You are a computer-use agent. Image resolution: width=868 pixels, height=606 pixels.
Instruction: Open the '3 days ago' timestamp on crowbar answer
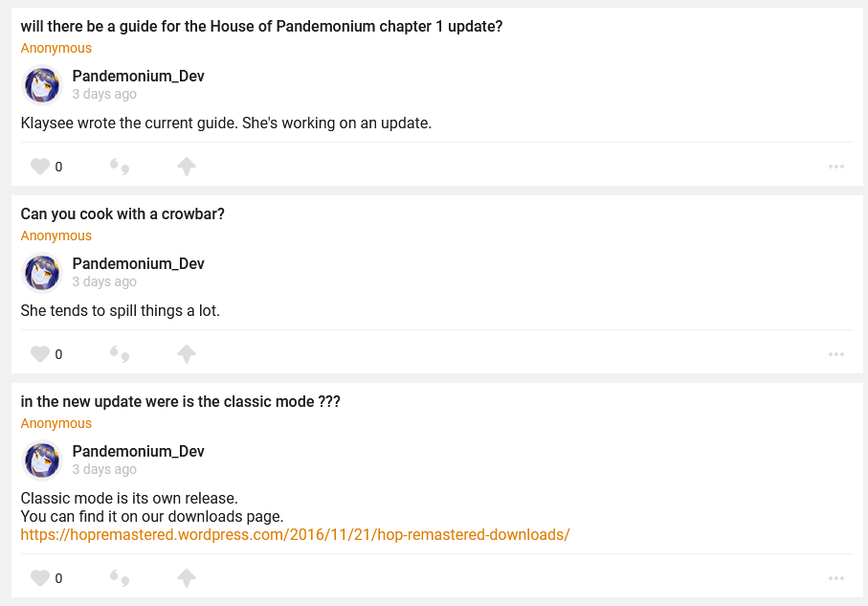pos(104,282)
